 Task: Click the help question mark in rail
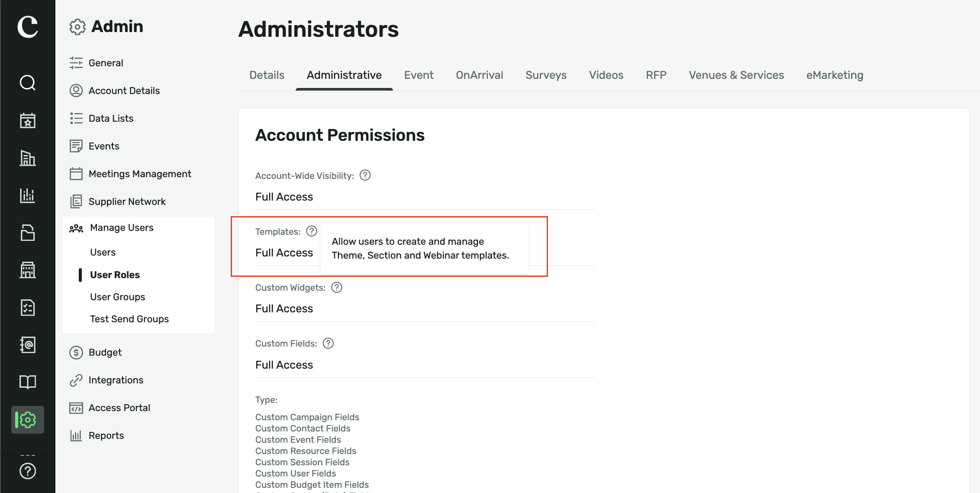pos(28,471)
